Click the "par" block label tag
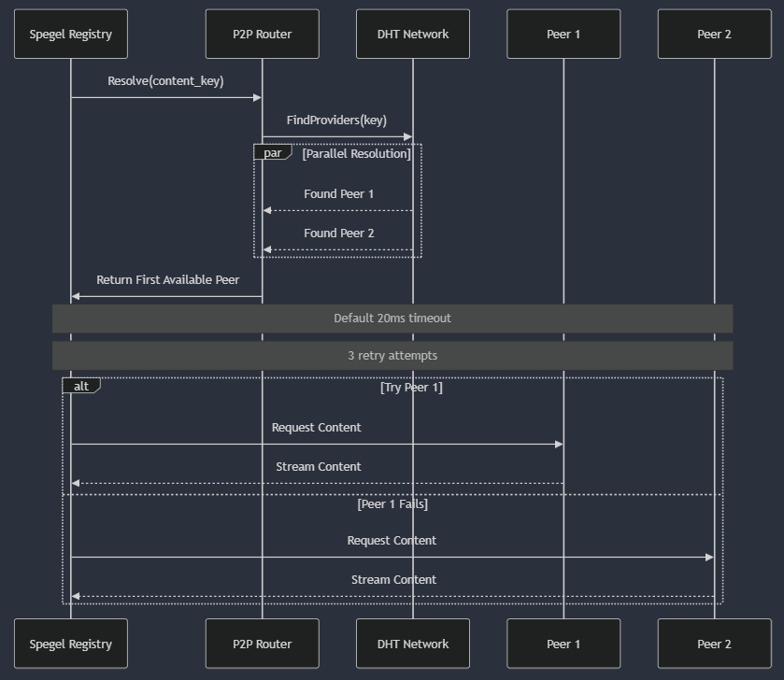This screenshot has height=680, width=784. (x=272, y=153)
